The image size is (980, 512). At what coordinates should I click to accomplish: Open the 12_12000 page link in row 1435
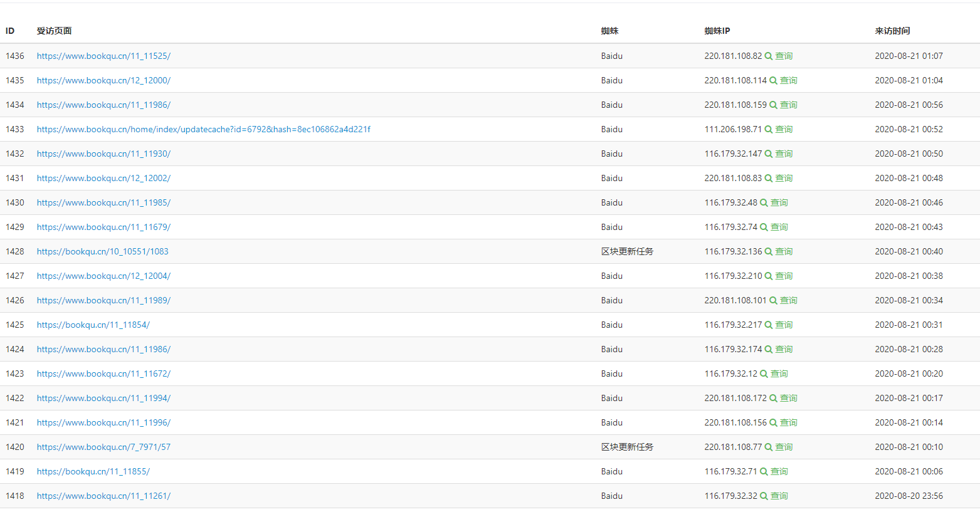pos(103,80)
